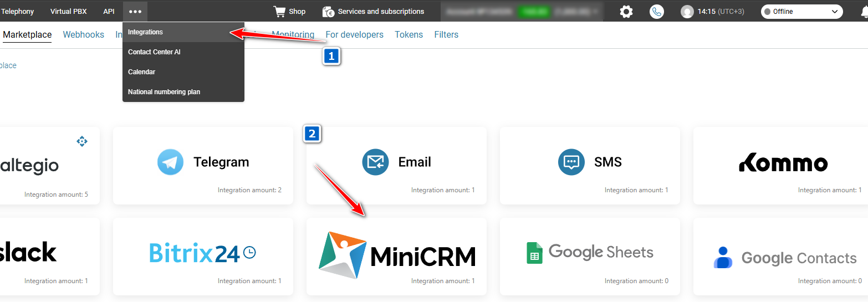Open the Bitrix24 integration card
Image resolution: width=868 pixels, height=302 pixels.
pos(203,256)
